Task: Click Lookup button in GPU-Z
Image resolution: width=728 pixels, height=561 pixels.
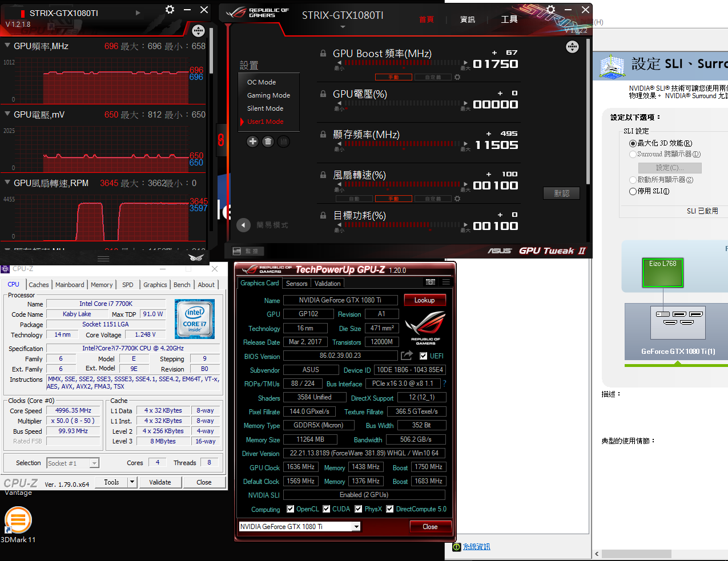Action: 424,300
